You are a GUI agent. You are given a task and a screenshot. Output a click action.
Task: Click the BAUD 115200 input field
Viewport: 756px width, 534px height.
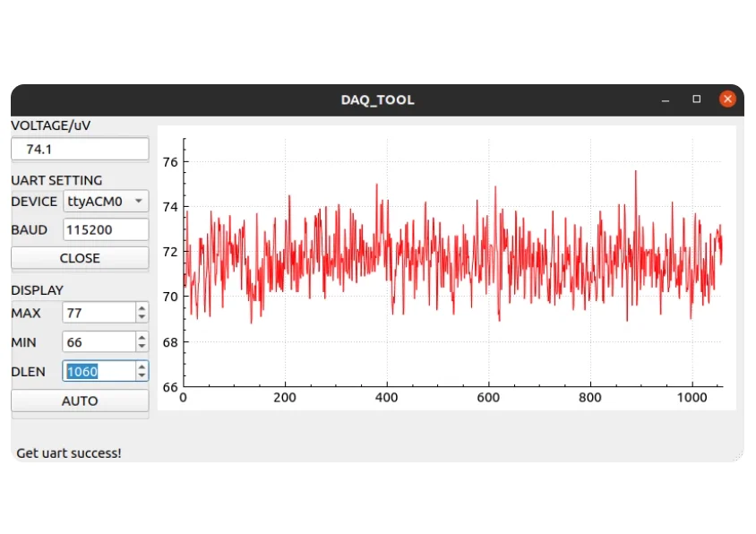pos(106,229)
